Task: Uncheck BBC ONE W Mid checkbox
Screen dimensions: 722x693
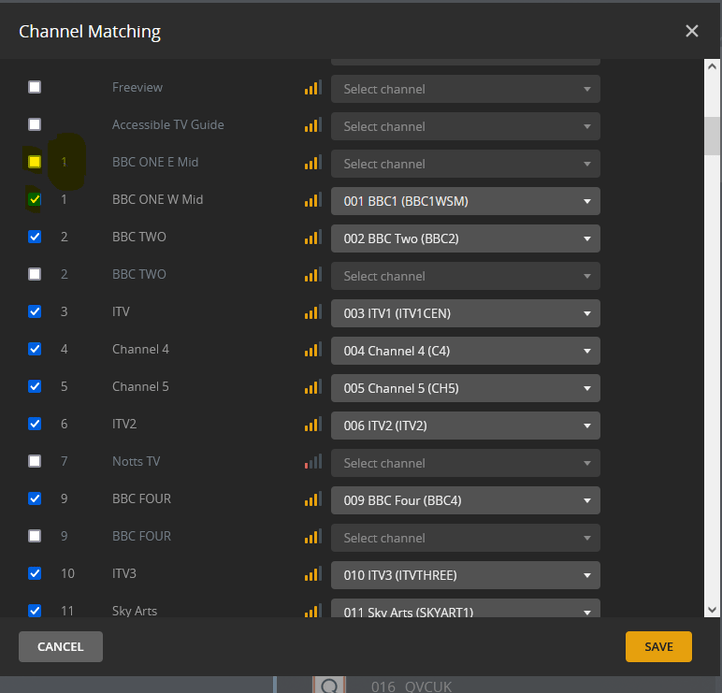Action: coord(35,199)
